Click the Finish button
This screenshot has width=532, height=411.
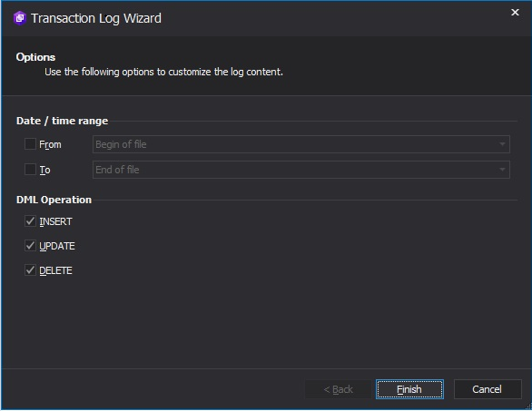pos(409,389)
